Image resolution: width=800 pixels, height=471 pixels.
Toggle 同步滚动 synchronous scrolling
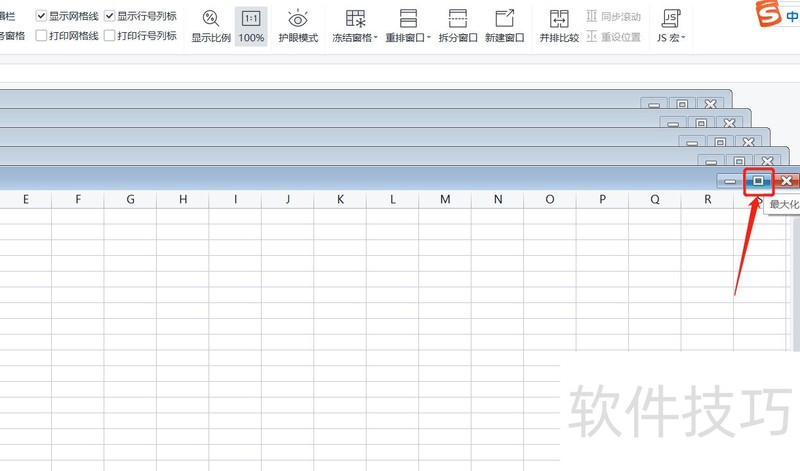coord(613,16)
